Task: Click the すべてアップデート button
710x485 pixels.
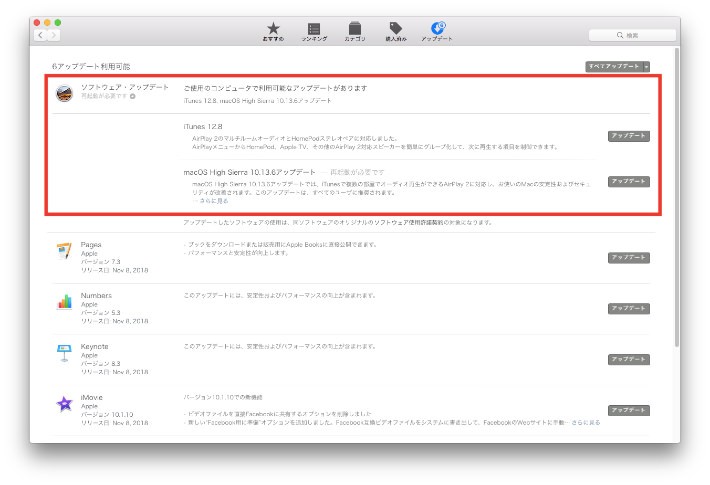Action: (x=614, y=67)
